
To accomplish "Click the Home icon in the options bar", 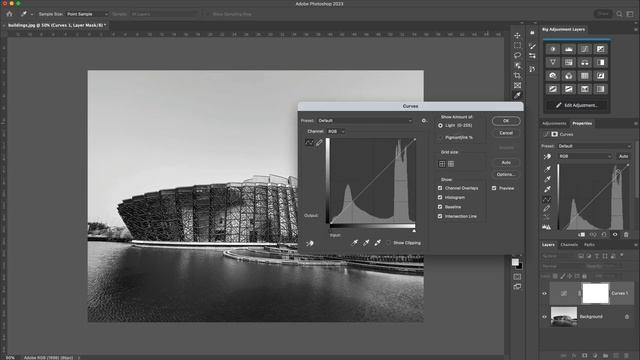I will pyautogui.click(x=9, y=14).
